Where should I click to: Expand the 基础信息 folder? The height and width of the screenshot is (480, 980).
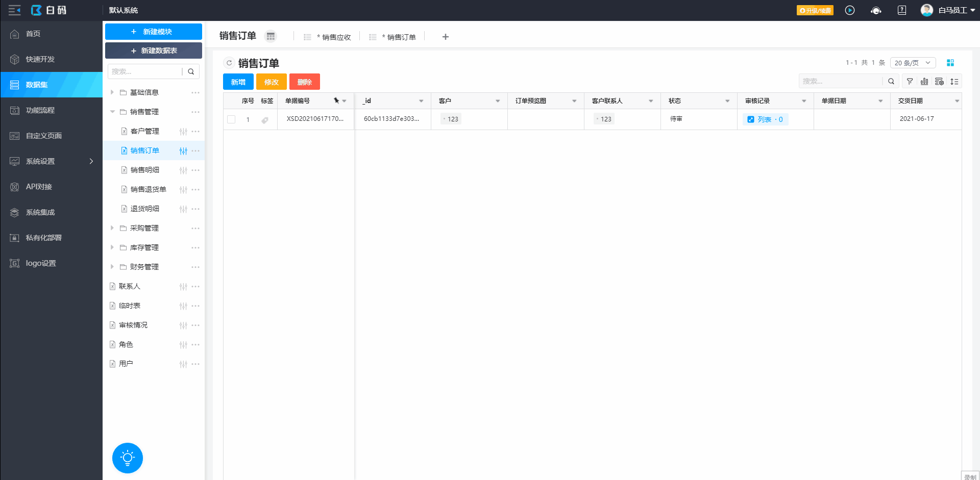[x=112, y=92]
